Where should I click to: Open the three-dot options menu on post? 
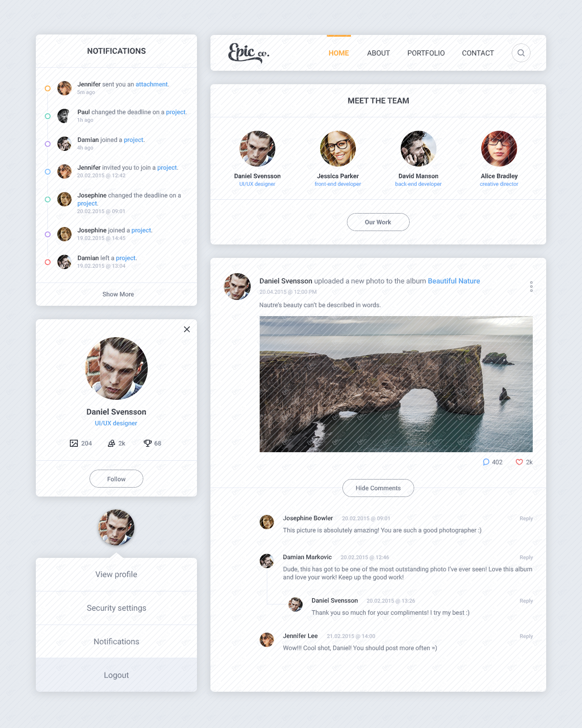[x=531, y=287]
